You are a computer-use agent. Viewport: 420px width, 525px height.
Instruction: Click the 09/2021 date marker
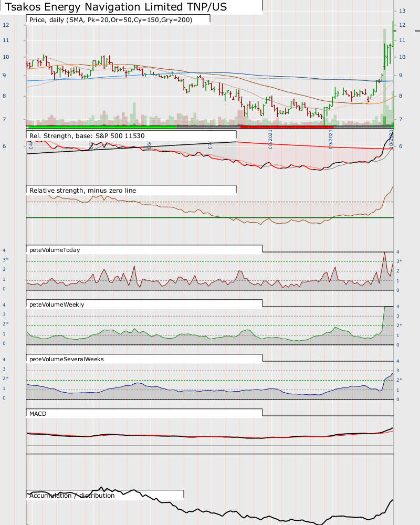pyautogui.click(x=331, y=140)
